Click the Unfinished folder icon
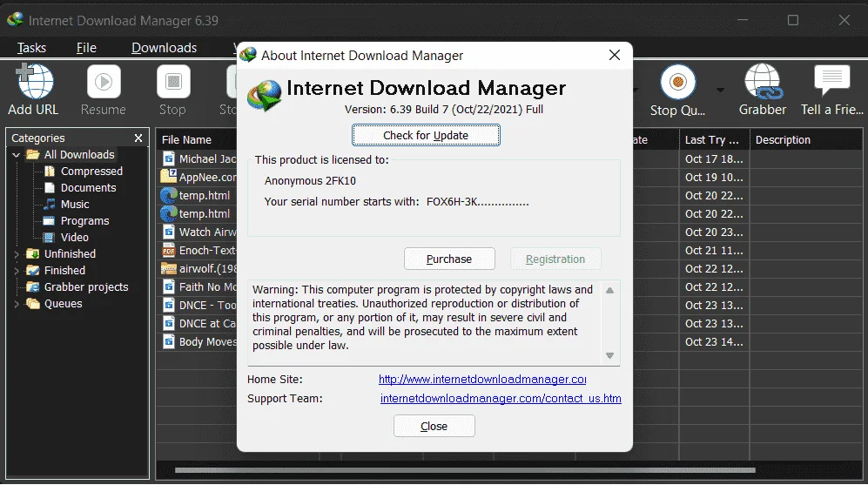The width and height of the screenshot is (868, 485). [33, 254]
